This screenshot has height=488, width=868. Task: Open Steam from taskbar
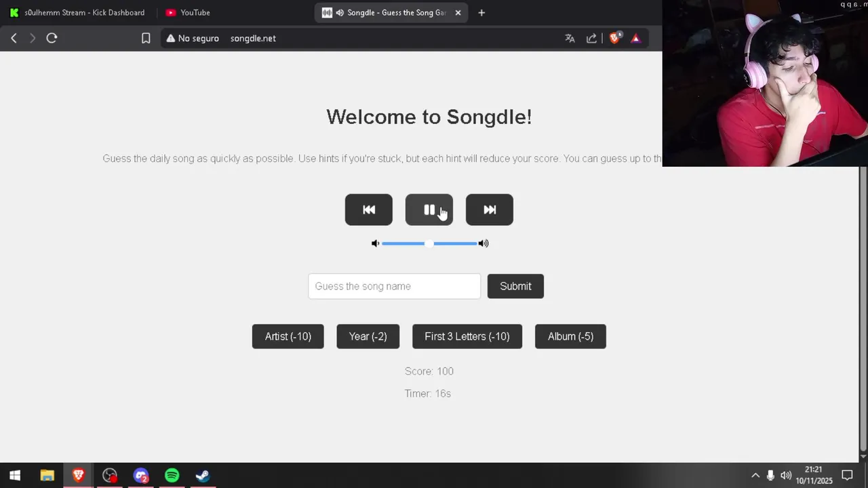(203, 475)
